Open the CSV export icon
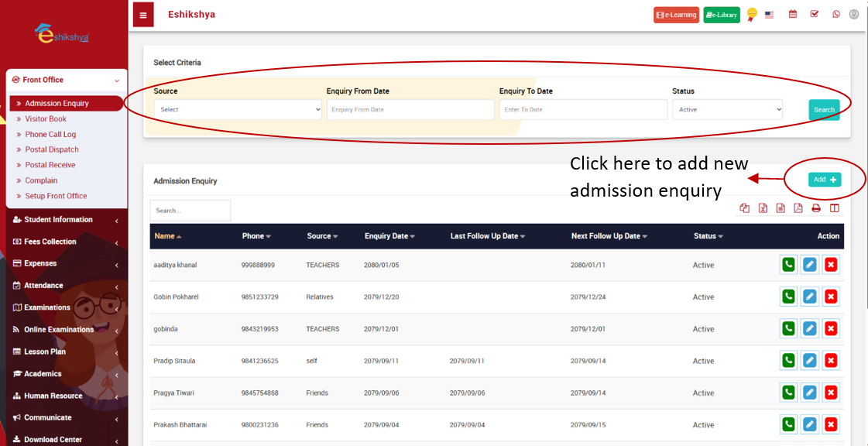The height and width of the screenshot is (446, 868). tap(780, 208)
